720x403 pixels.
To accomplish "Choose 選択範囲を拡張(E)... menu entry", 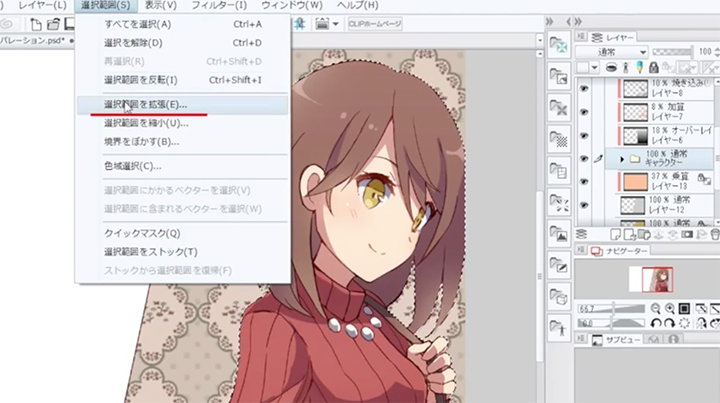I will (x=183, y=105).
